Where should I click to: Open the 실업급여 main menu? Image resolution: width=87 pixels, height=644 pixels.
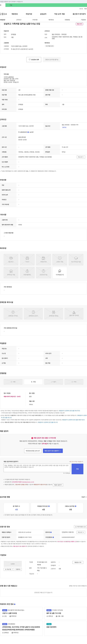point(43,14)
